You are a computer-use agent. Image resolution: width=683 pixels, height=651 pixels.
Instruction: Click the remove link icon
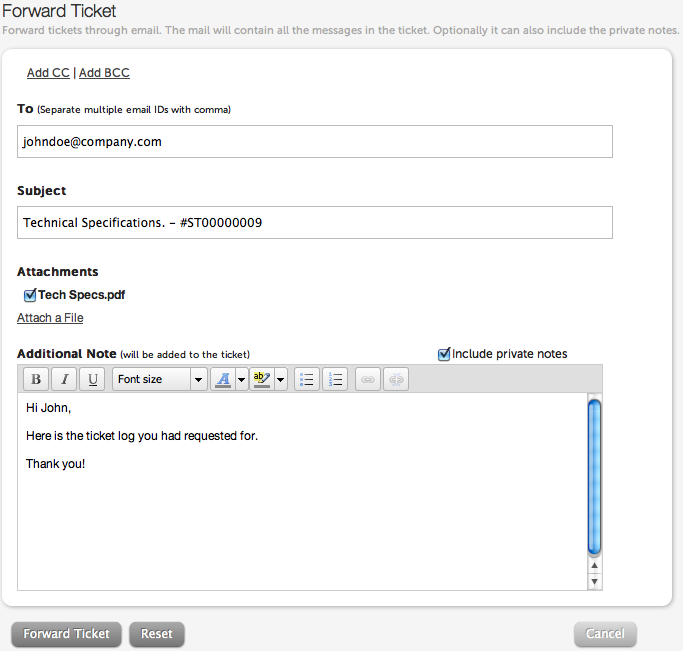[396, 380]
